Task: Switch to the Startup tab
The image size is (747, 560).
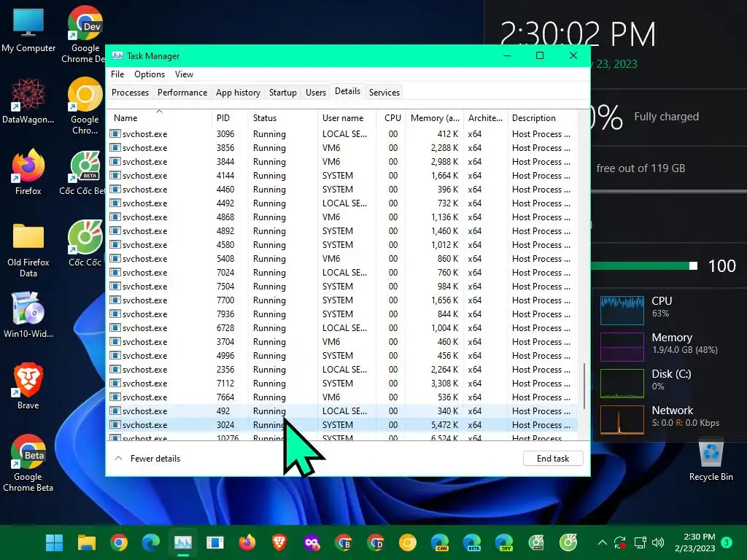Action: coord(282,93)
